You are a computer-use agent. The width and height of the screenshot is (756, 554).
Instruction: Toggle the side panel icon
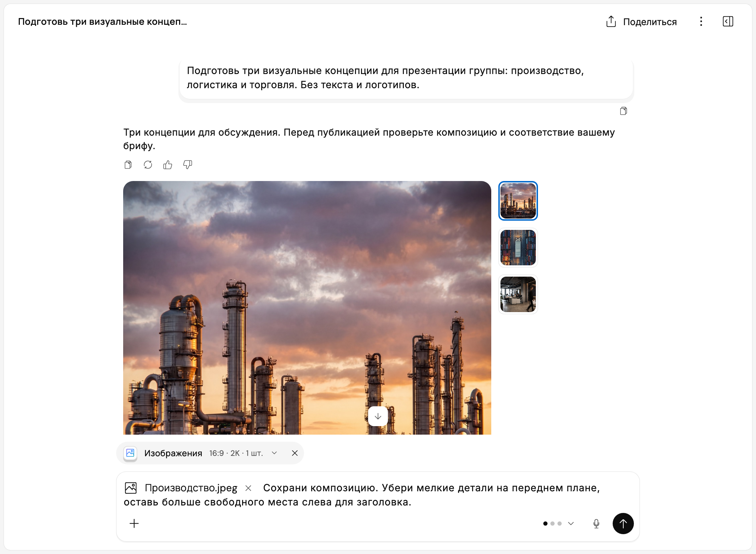[728, 22]
